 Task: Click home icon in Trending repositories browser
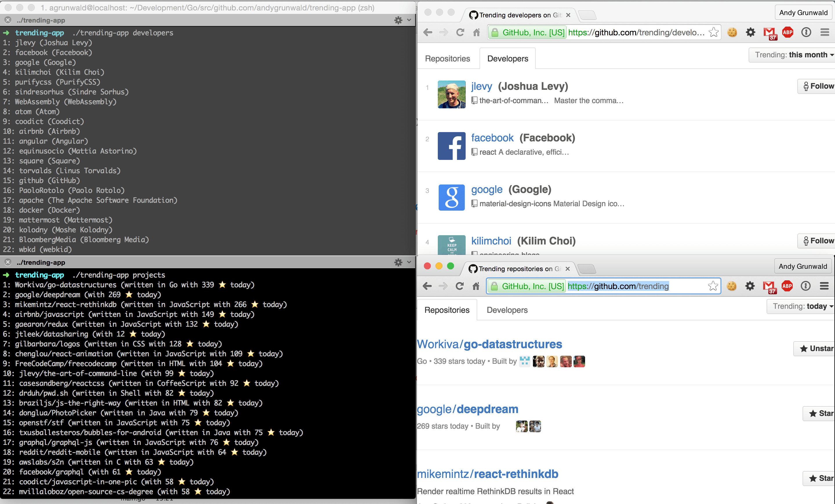point(476,286)
